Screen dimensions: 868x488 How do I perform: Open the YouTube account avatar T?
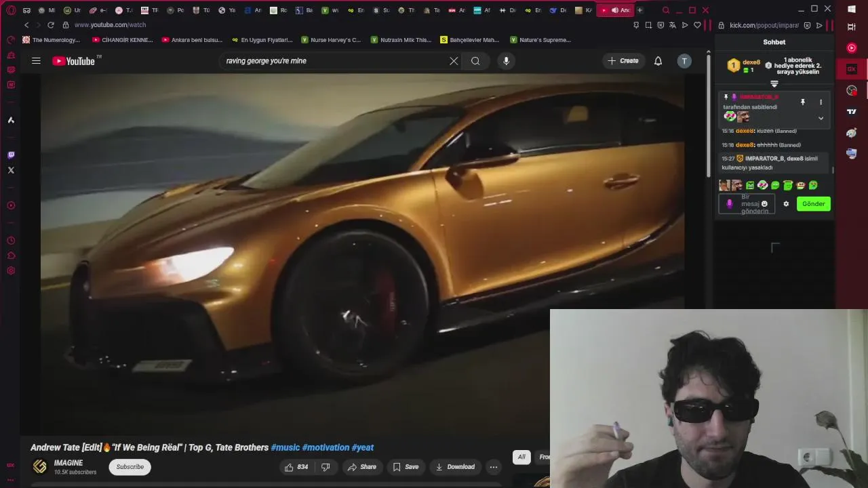684,61
